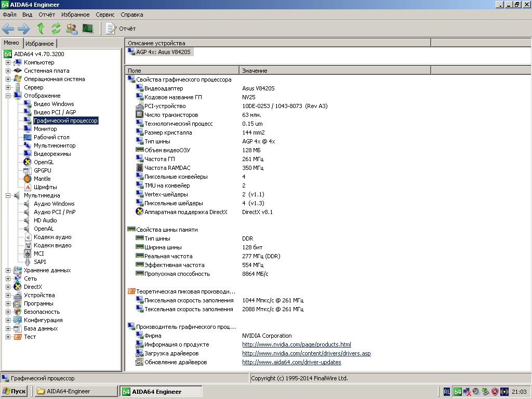Viewport: 532px width, 399px height.
Task: Expand the Операционная система tree node
Action: pyautogui.click(x=8, y=79)
